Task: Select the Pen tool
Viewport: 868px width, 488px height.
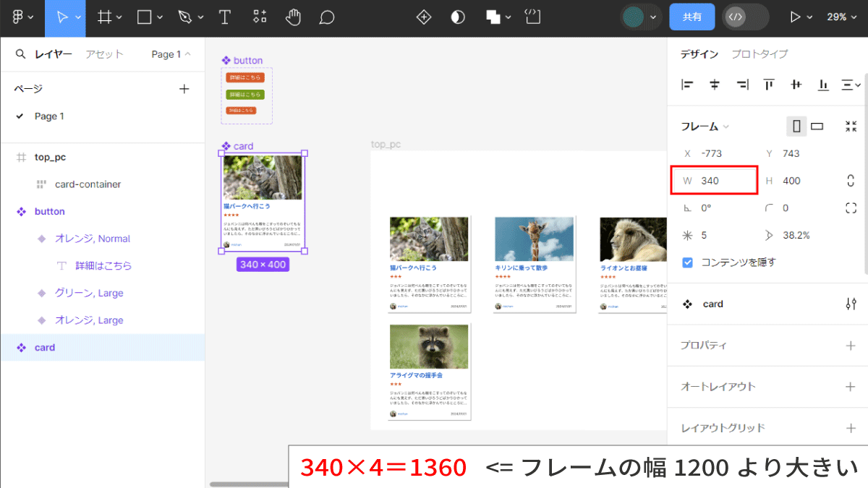Action: coord(185,17)
